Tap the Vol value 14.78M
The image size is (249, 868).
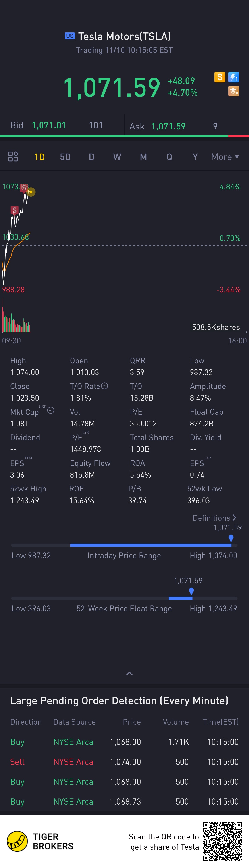[x=82, y=424]
